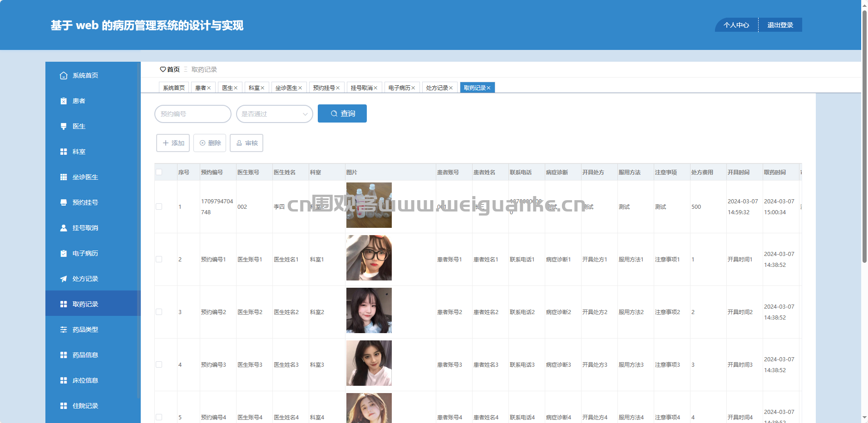Switch to the 系统首页 tab

174,88
